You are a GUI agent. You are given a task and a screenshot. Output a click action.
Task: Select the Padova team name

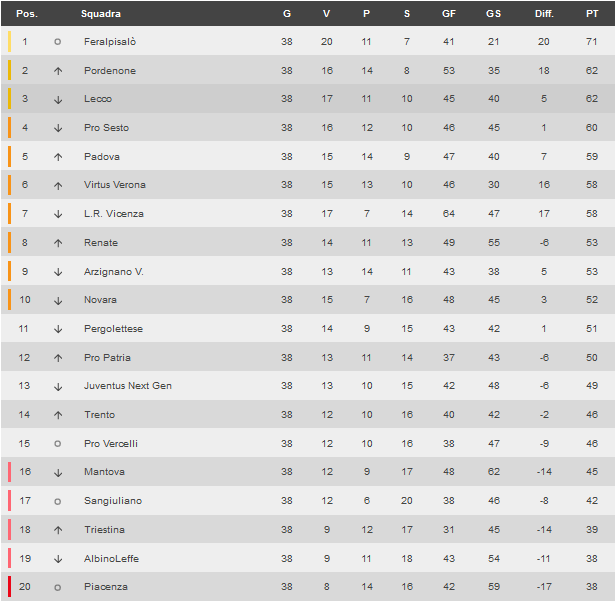click(102, 157)
